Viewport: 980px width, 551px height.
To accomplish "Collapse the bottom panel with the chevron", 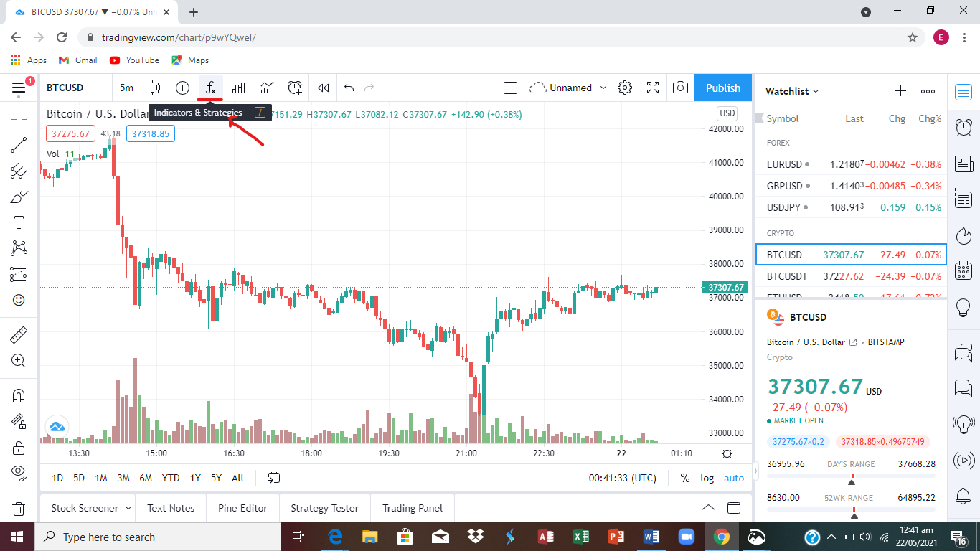I will coord(707,508).
